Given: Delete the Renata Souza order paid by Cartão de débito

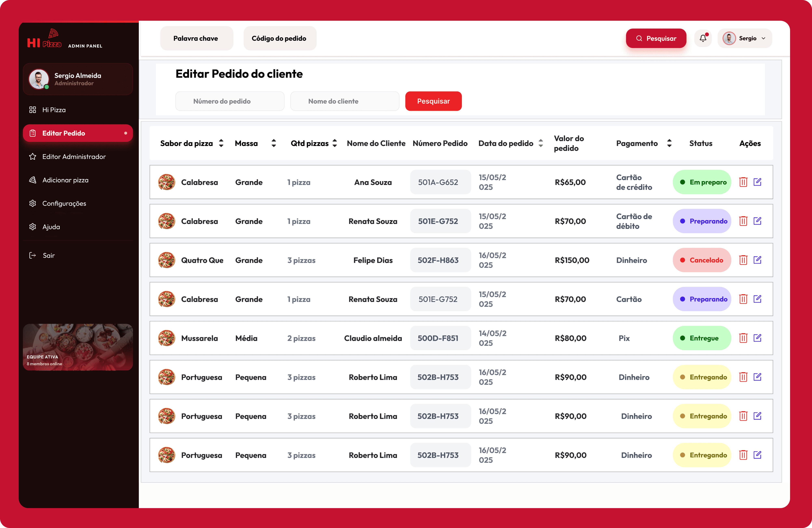Looking at the screenshot, I should tap(743, 221).
